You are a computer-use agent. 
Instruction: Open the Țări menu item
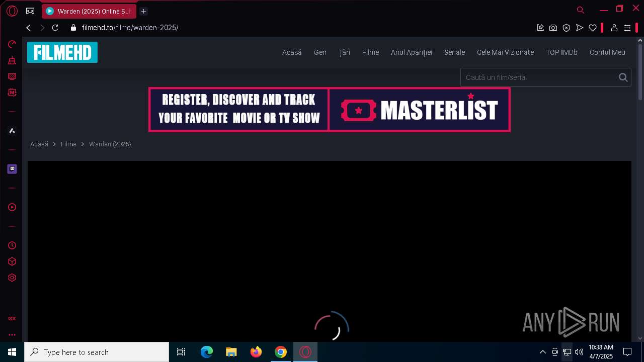point(344,52)
